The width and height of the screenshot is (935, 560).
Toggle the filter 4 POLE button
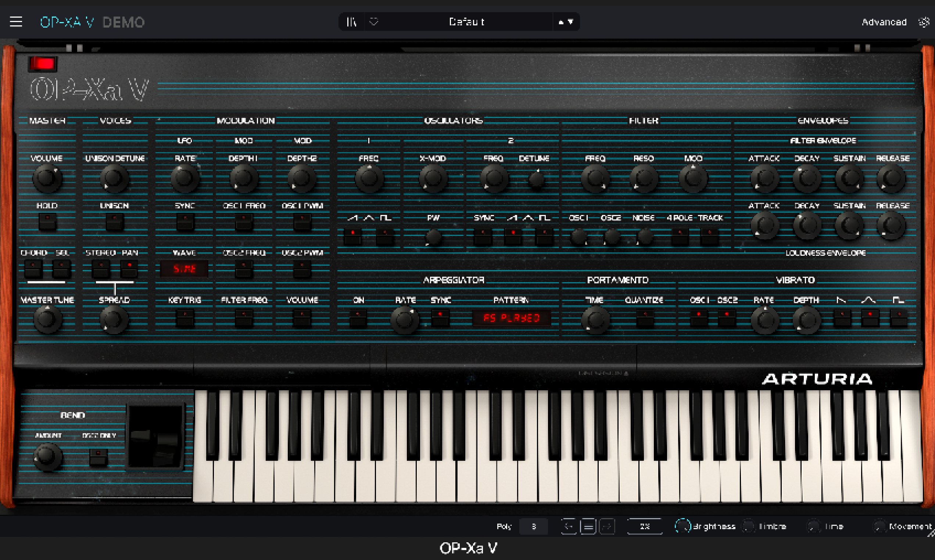click(680, 237)
